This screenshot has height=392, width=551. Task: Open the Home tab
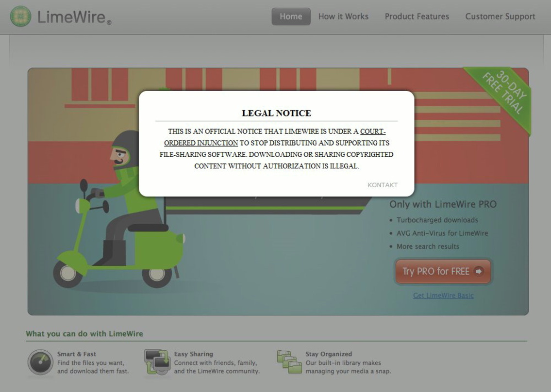[291, 16]
